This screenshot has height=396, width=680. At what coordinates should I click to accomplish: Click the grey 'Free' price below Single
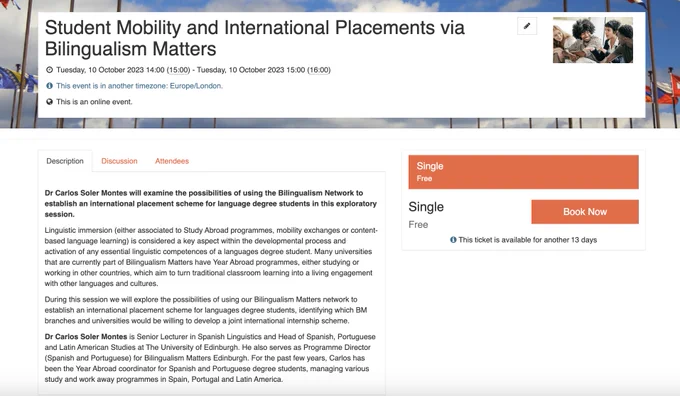pos(418,225)
